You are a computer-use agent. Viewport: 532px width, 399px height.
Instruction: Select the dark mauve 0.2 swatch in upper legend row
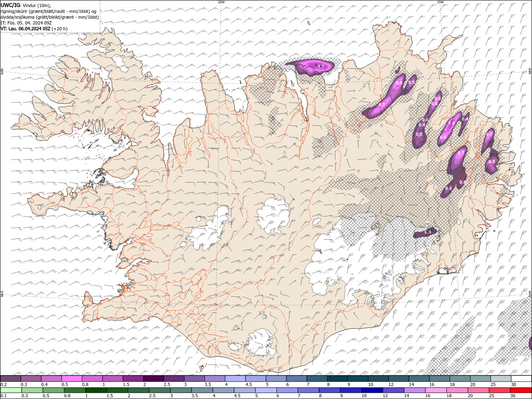[10, 379]
